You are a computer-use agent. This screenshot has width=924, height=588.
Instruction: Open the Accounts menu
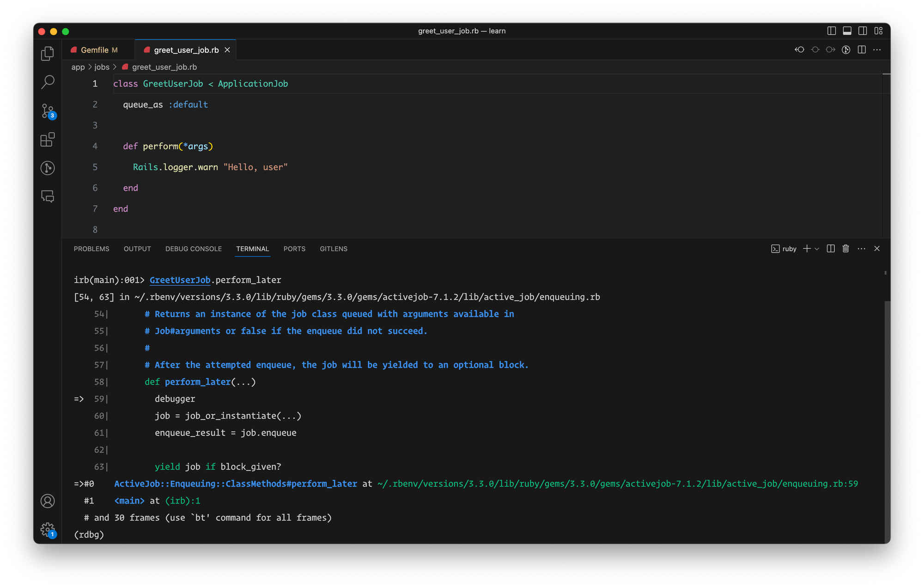tap(48, 501)
